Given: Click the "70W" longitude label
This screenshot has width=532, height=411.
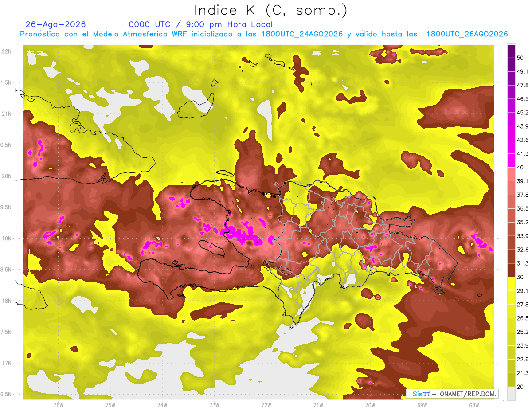Looking at the screenshot, I should [x=370, y=405].
